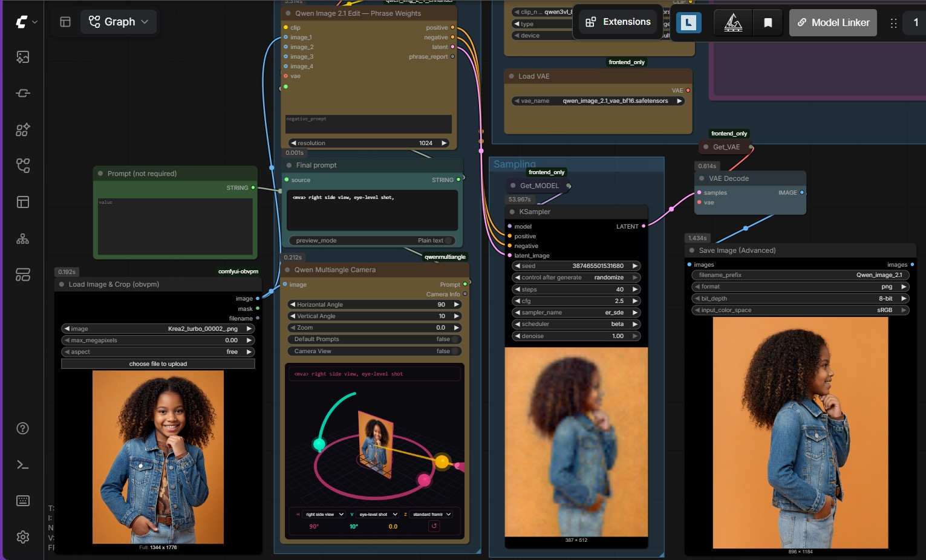Open the eye-level shot dropdown

click(377, 515)
